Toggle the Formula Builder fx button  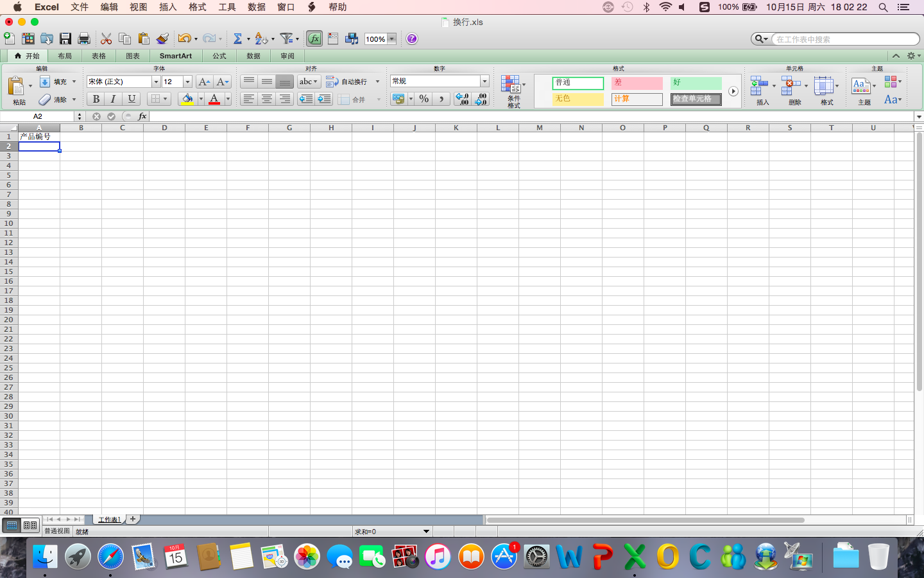pos(314,39)
